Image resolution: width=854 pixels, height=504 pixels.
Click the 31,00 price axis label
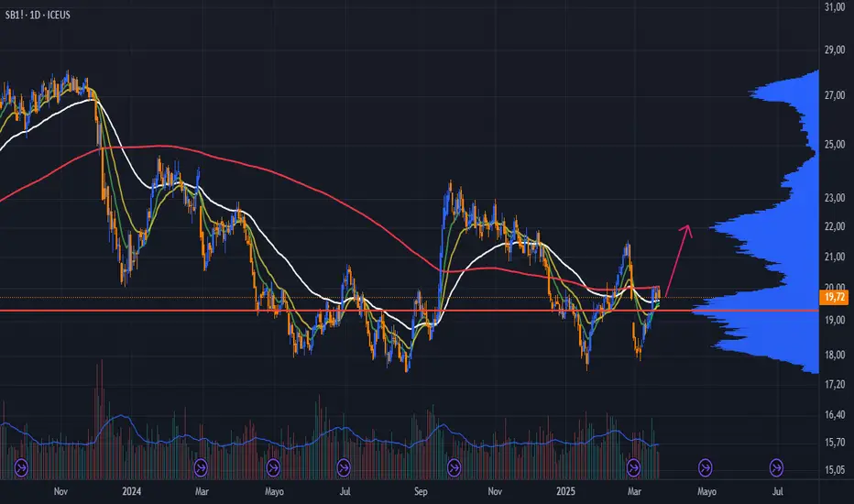coord(835,6)
